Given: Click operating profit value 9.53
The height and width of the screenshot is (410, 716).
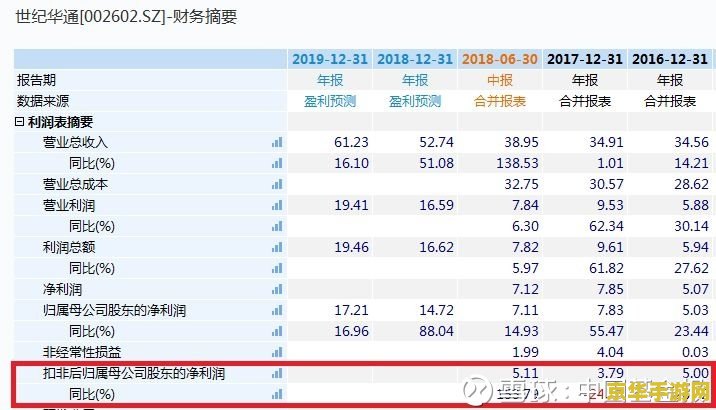Looking at the screenshot, I should (610, 205).
